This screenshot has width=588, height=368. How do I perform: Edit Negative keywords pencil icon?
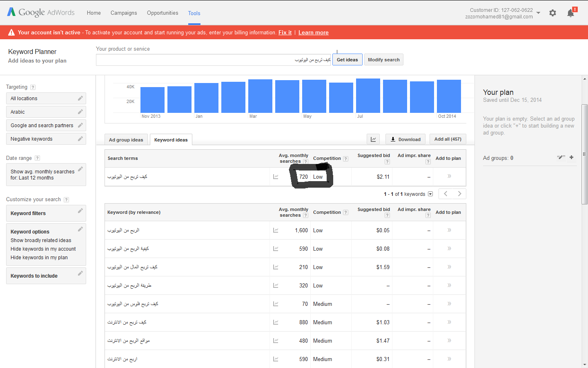point(80,139)
